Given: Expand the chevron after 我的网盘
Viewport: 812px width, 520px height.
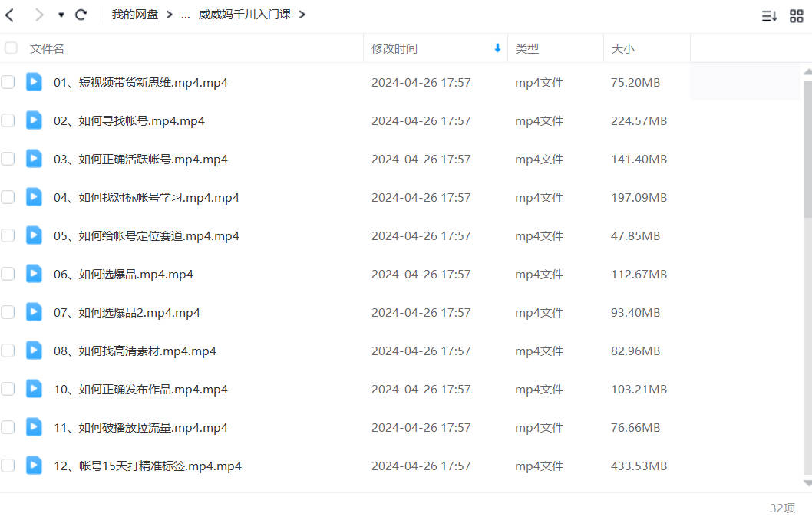Looking at the screenshot, I should (170, 15).
